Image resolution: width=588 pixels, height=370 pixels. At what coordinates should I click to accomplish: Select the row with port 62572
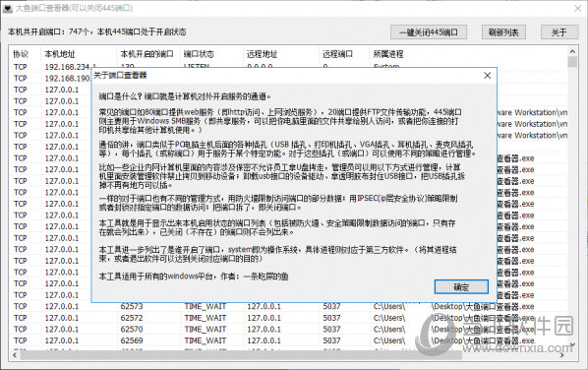pyautogui.click(x=289, y=318)
